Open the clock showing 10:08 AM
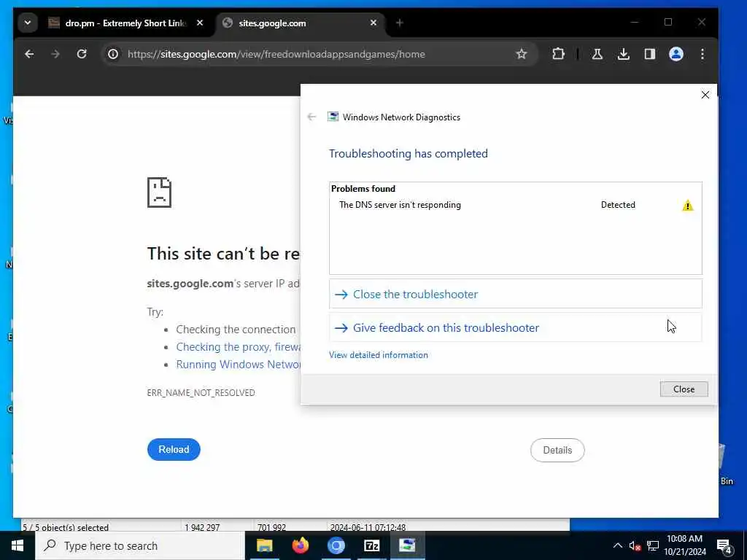 coord(684,545)
